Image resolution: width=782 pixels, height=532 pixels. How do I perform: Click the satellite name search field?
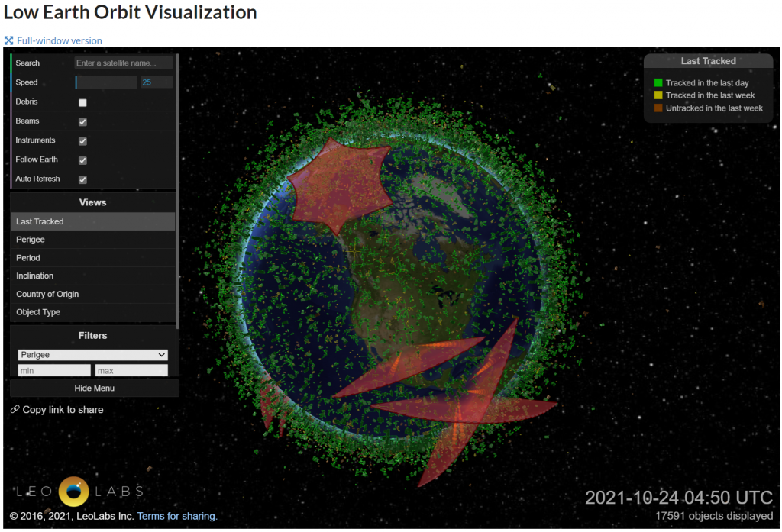click(x=124, y=63)
